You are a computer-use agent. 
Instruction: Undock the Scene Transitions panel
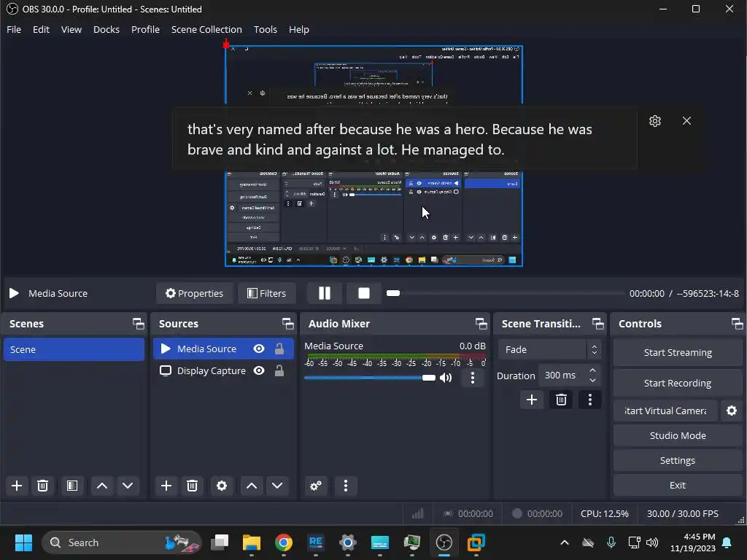pos(598,324)
